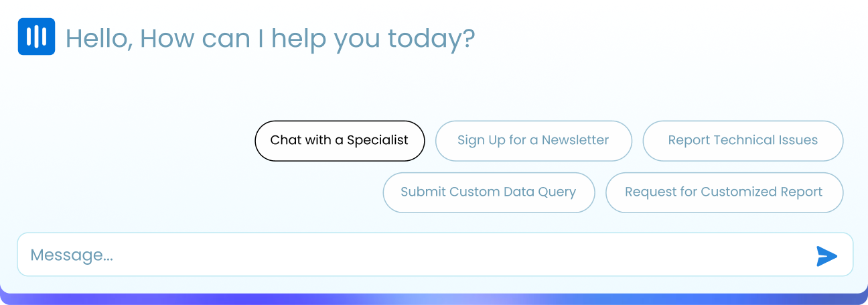Start a chat with a specialist
868x305 pixels.
click(340, 141)
